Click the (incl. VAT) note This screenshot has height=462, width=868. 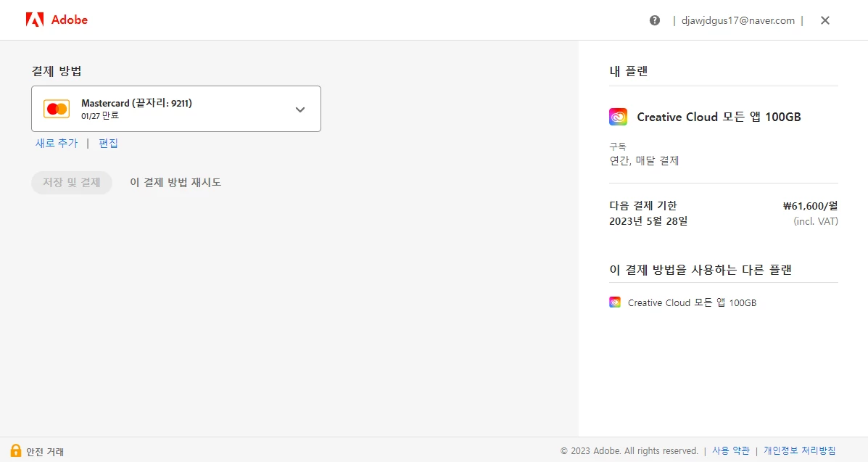(x=815, y=221)
